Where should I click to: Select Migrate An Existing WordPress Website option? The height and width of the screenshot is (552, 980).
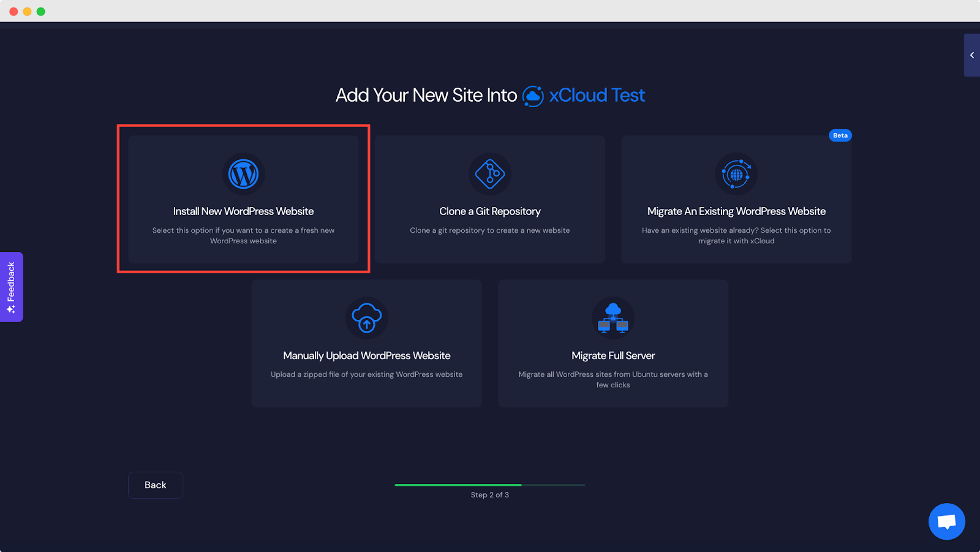click(x=736, y=200)
